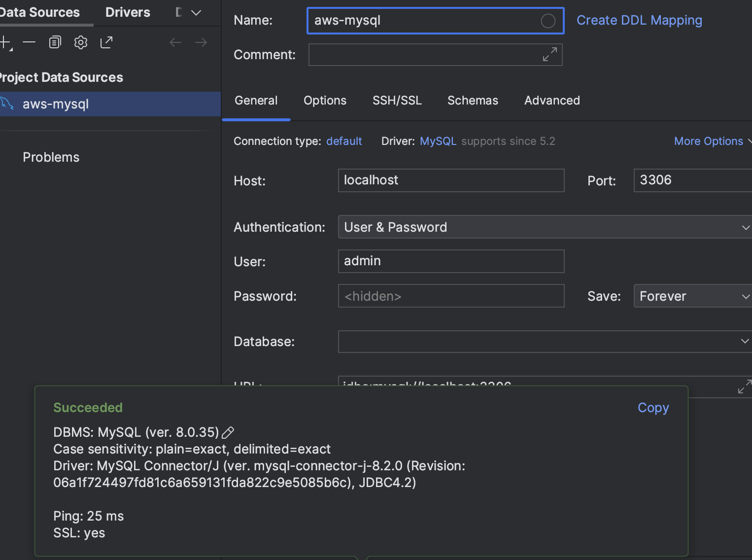Add a new data source with plus icon

click(x=5, y=43)
